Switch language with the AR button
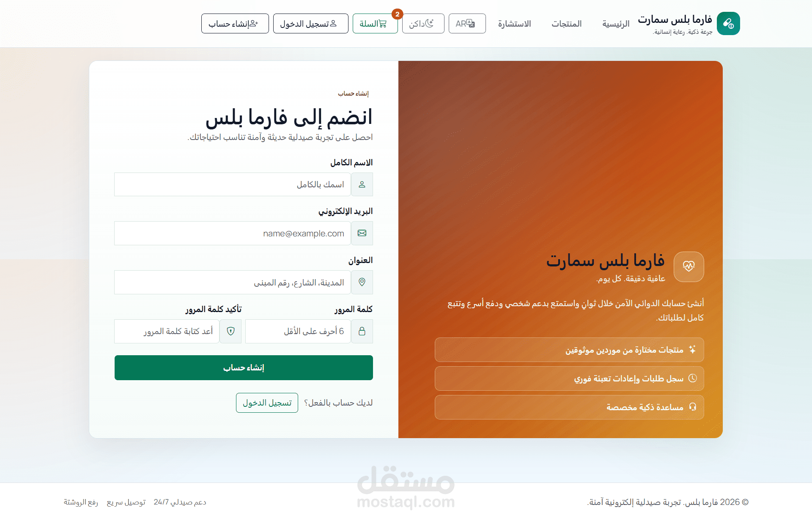This screenshot has height=521, width=812. click(x=467, y=24)
